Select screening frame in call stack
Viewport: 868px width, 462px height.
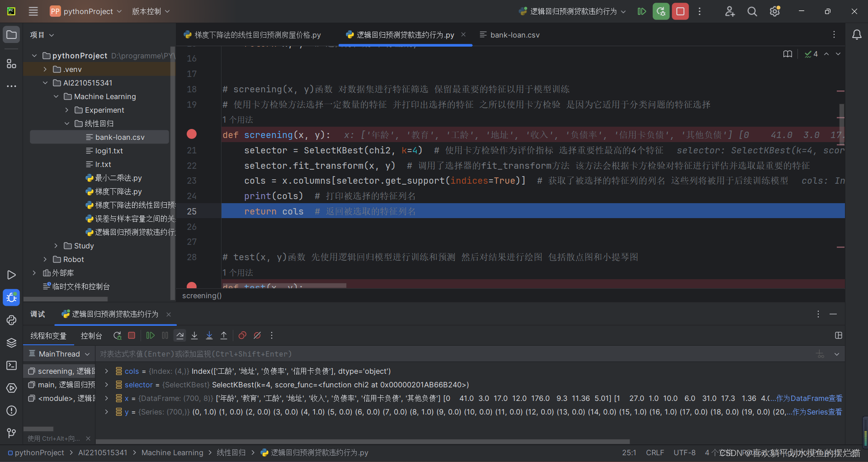(60, 371)
